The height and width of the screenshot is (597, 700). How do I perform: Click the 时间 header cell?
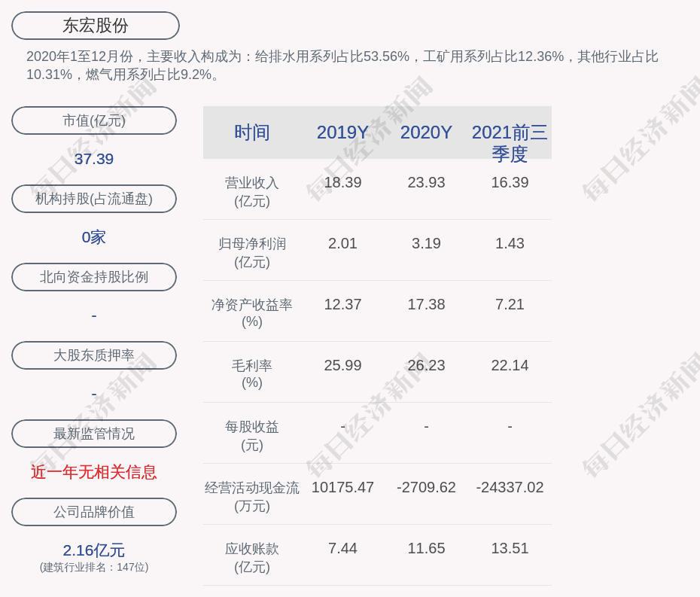click(x=252, y=132)
